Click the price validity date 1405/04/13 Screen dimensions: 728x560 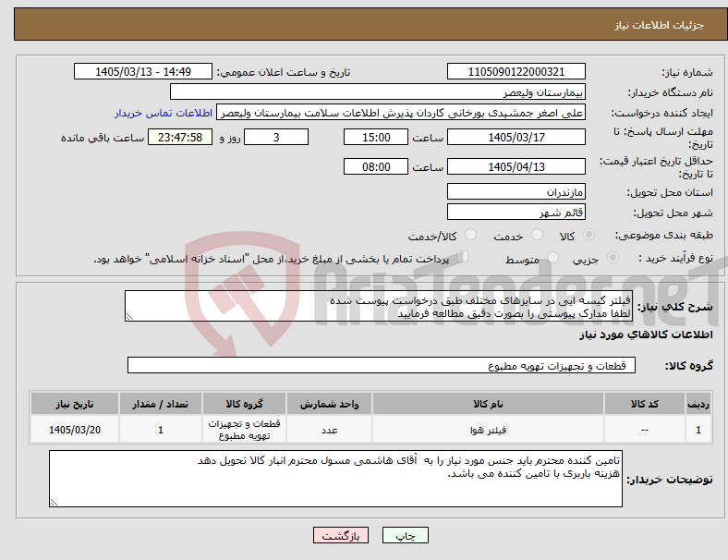[516, 166]
